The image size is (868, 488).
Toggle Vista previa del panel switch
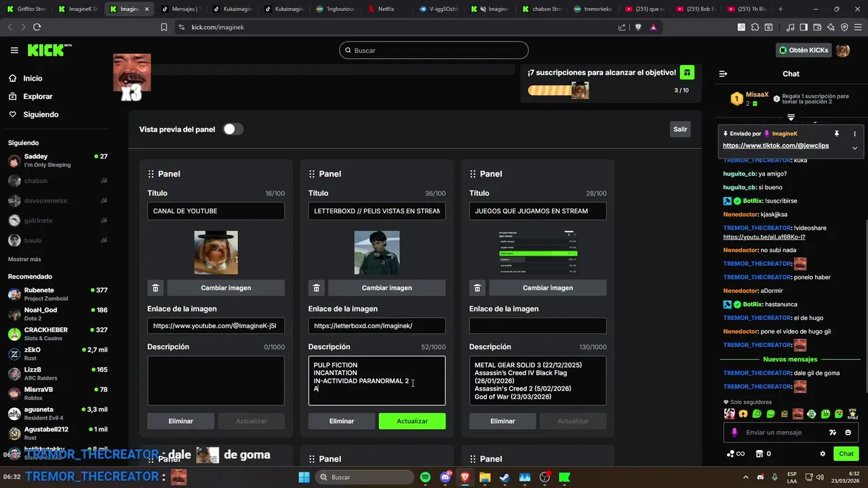coord(233,129)
